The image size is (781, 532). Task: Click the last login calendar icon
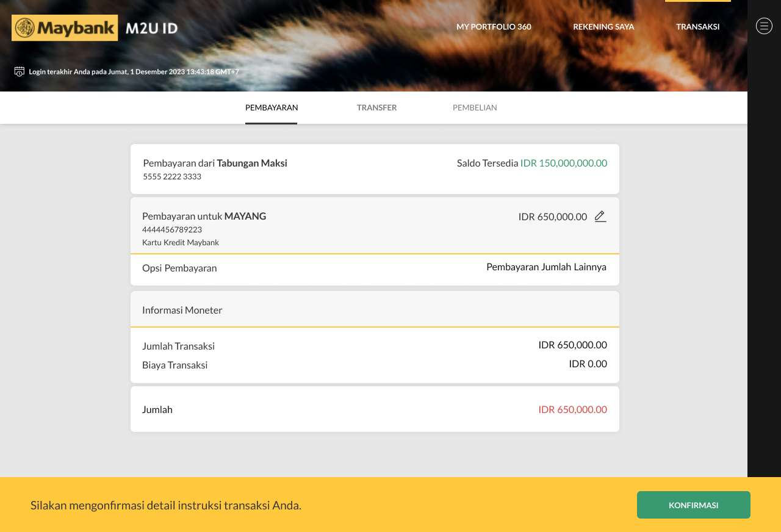[x=20, y=71]
